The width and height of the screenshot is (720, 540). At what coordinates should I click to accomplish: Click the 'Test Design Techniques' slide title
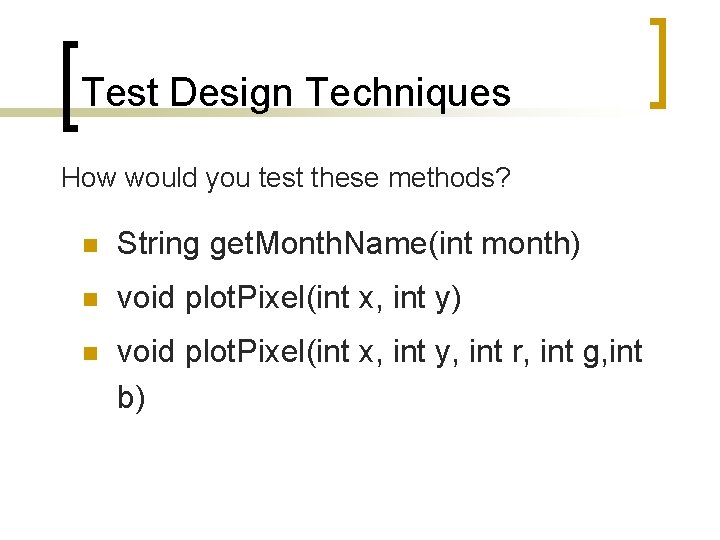296,93
